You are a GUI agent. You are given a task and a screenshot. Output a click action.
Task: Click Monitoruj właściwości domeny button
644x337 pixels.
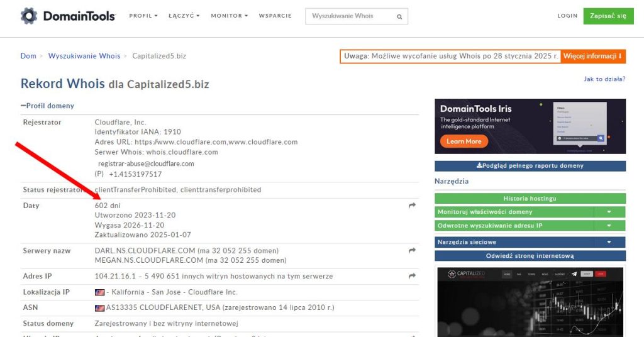pos(514,212)
